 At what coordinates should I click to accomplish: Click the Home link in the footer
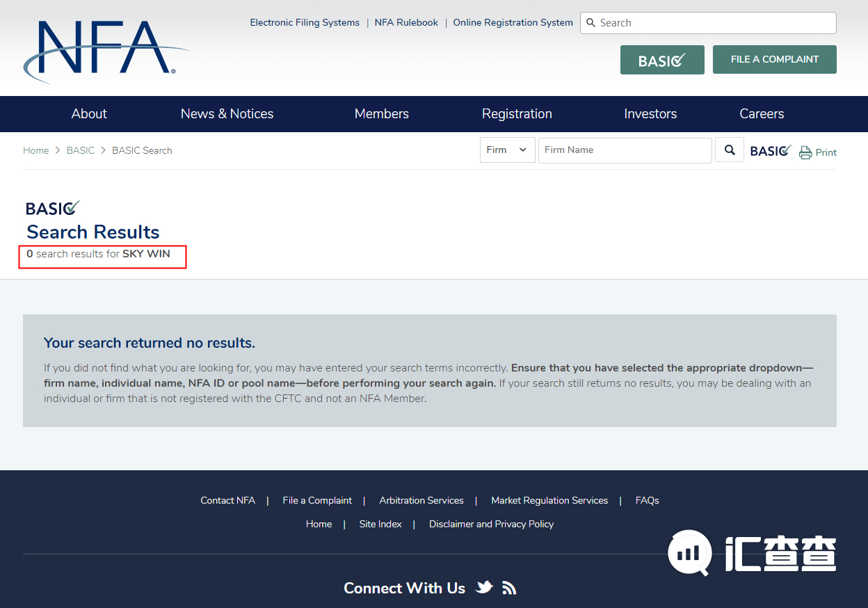pos(319,524)
